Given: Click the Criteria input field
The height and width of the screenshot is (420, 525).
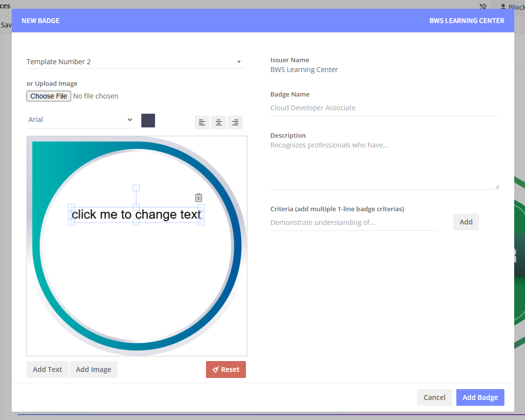Looking at the screenshot, I should pyautogui.click(x=354, y=222).
